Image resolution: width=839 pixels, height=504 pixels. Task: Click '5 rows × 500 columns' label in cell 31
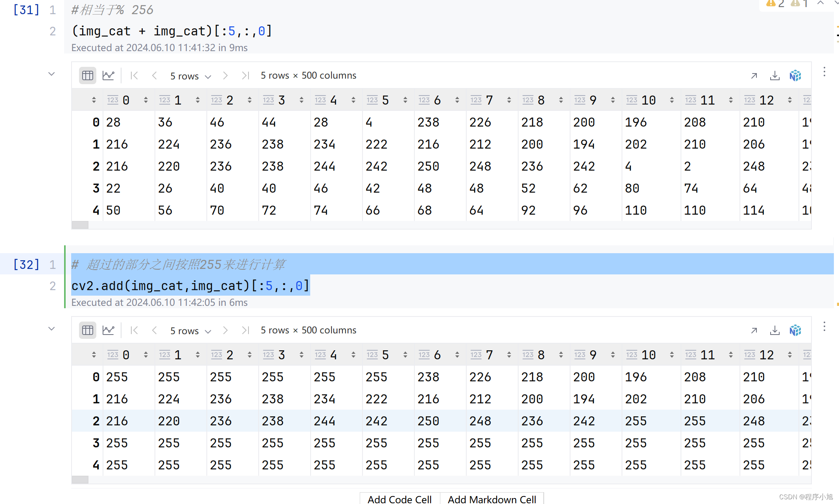pos(309,75)
